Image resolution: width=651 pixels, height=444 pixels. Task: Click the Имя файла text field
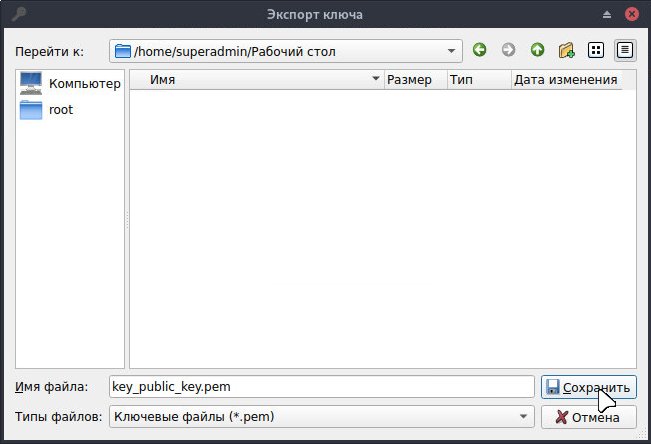pyautogui.click(x=320, y=386)
